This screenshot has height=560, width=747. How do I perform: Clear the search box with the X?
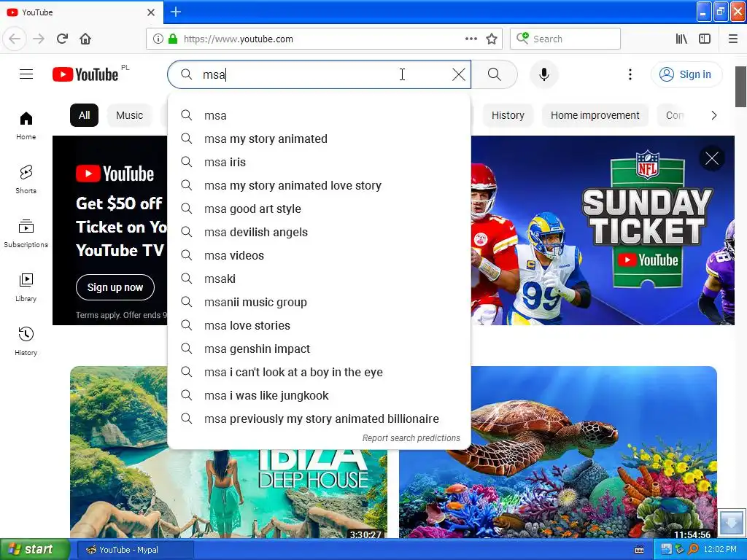458,74
